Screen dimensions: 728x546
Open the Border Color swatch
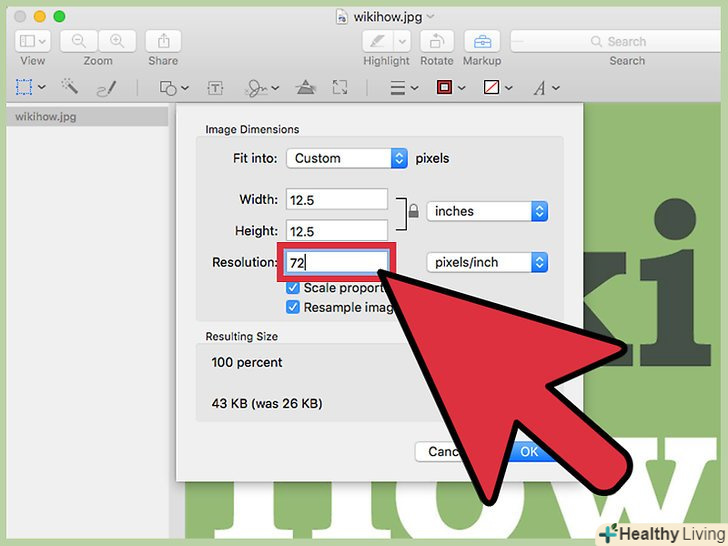tap(444, 87)
